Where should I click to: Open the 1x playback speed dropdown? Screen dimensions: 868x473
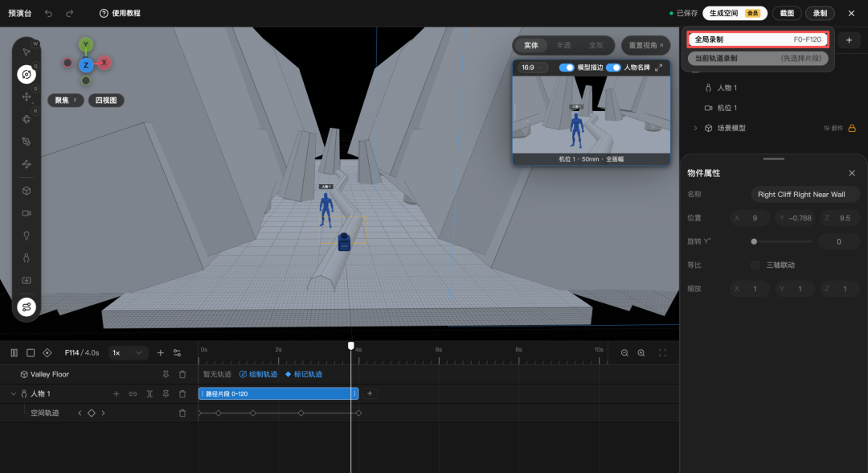pos(127,353)
